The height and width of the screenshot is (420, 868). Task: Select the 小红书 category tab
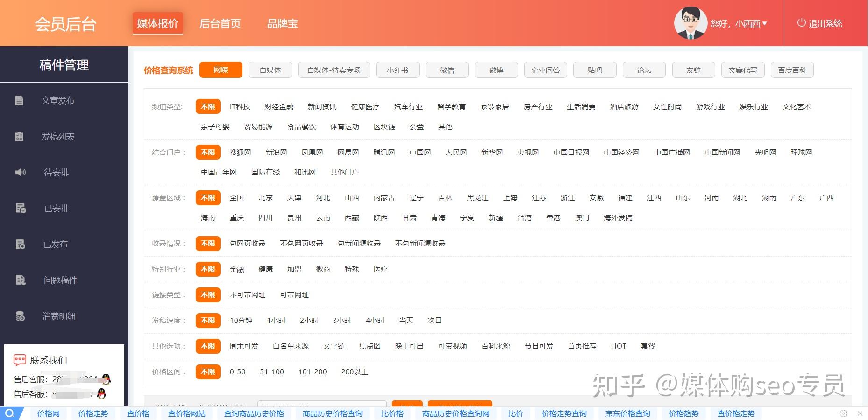point(398,70)
